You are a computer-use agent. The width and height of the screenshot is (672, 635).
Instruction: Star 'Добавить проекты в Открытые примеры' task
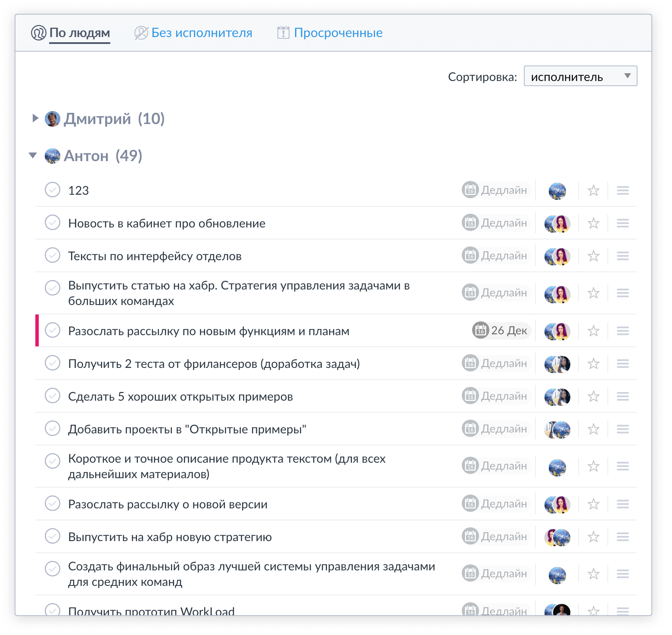594,429
